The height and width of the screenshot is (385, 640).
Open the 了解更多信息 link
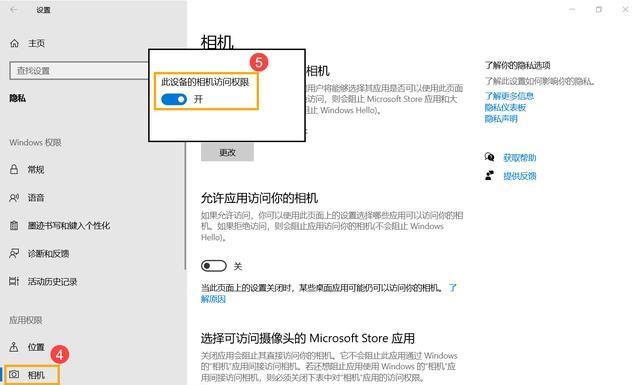[x=509, y=96]
